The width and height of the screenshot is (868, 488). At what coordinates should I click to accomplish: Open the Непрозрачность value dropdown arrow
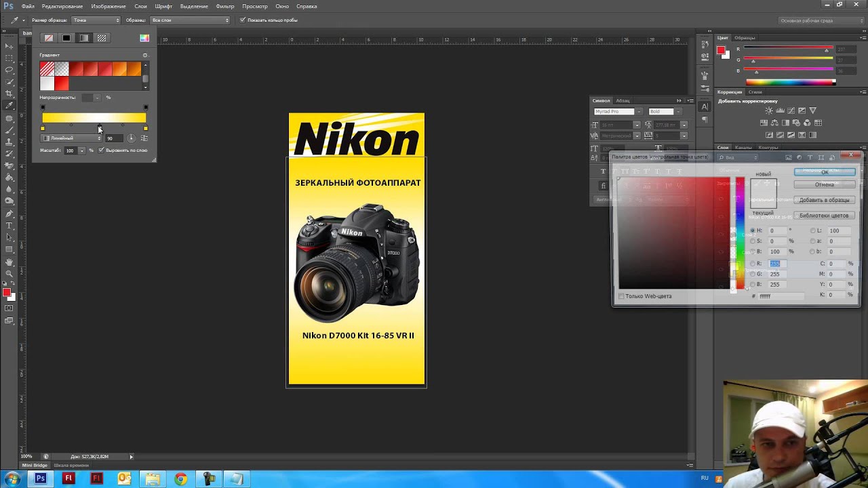point(97,98)
